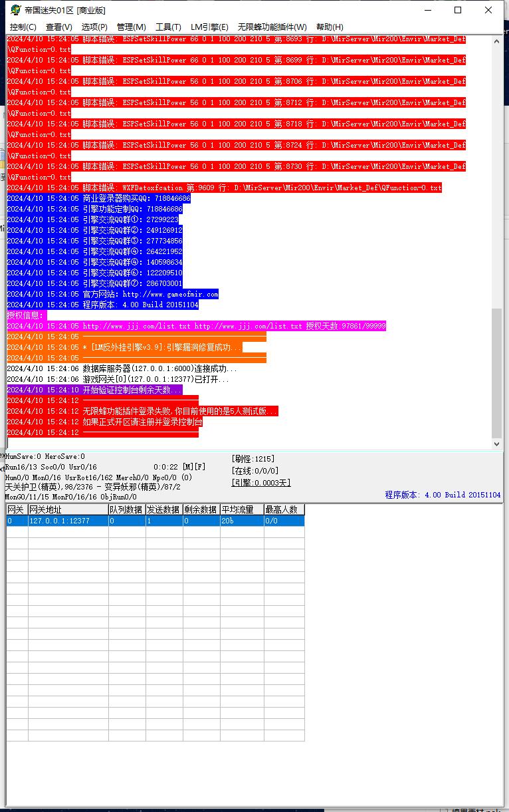Click the 无限蜂功能插件登录失败 log line
This screenshot has height=812, width=509.
point(142,411)
